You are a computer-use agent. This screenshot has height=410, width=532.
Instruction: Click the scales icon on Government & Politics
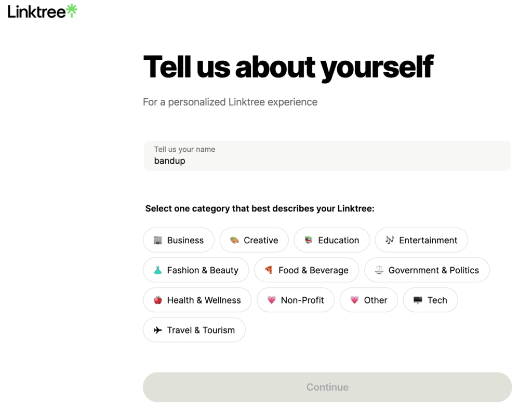tap(379, 270)
